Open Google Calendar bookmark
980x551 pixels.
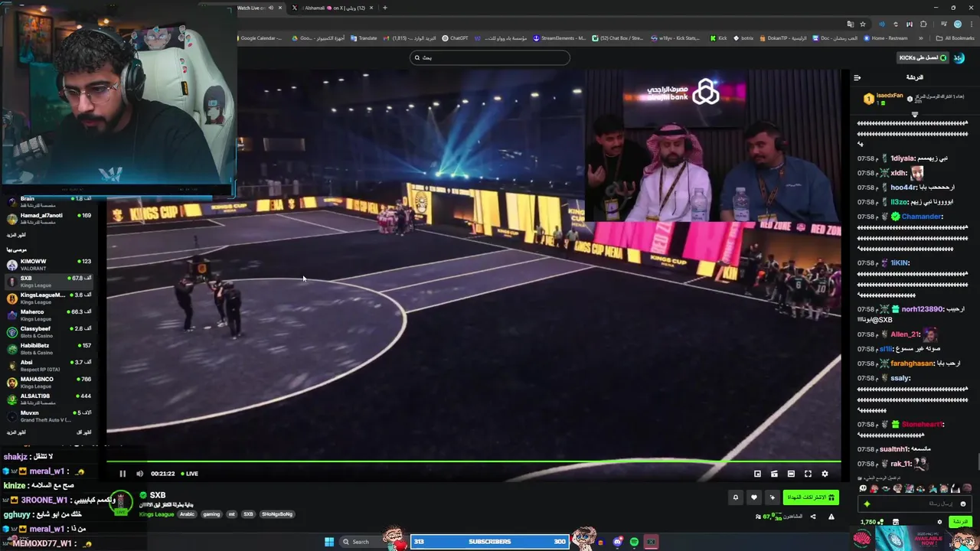tap(260, 38)
